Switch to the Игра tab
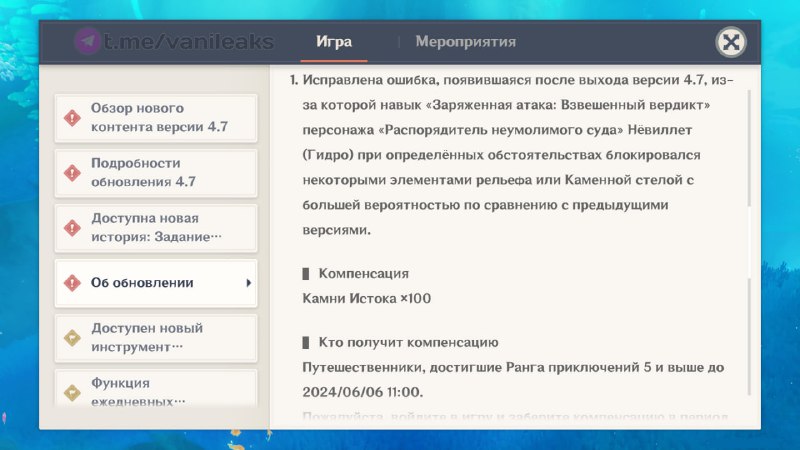Screen dimensions: 800x450 point(334,41)
